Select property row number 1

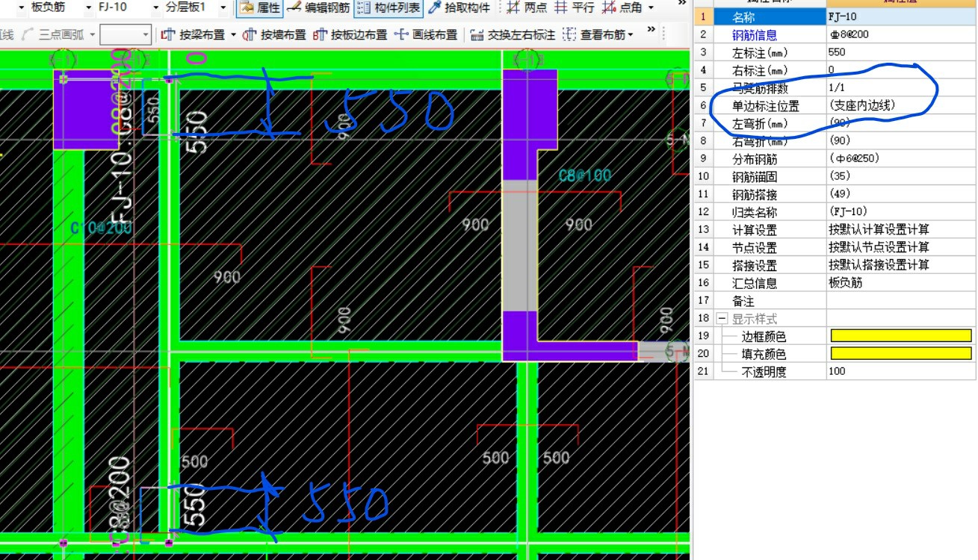[703, 16]
